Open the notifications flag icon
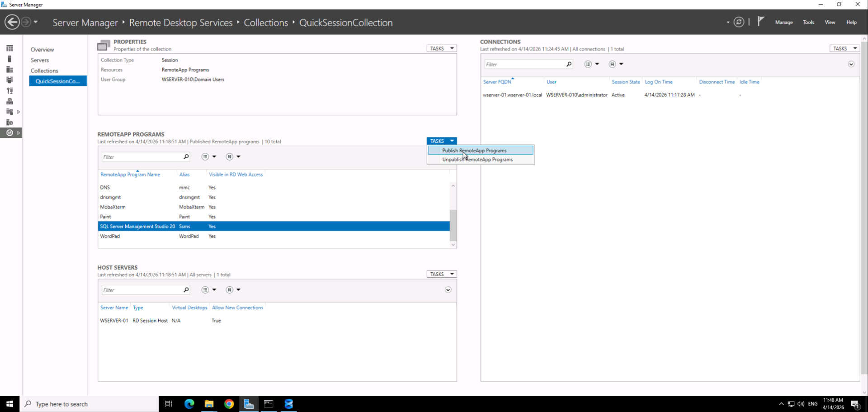The height and width of the screenshot is (412, 868). (761, 21)
